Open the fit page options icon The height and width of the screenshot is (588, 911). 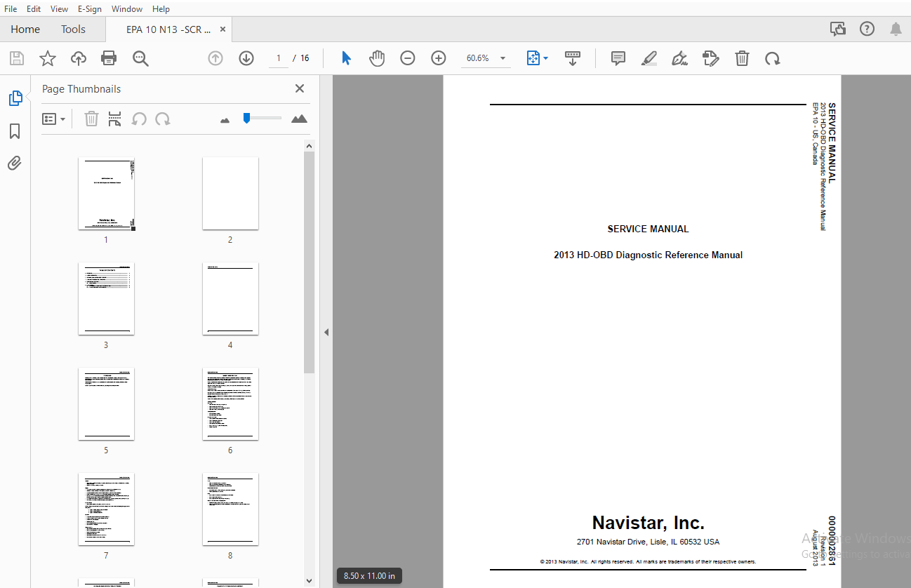click(x=538, y=58)
